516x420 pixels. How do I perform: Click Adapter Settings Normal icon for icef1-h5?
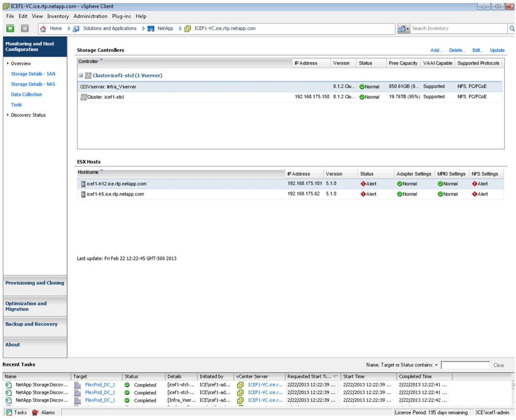(x=400, y=194)
